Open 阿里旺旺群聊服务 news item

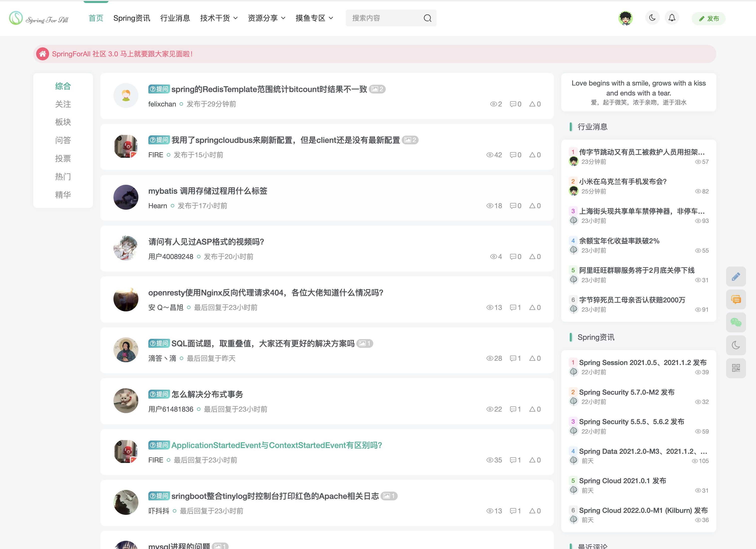(637, 270)
